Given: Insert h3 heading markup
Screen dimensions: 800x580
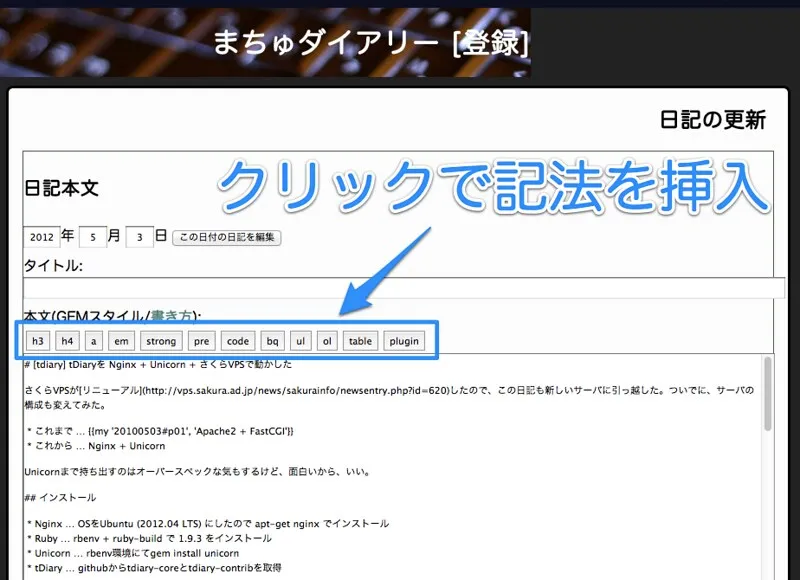Looking at the screenshot, I should [x=38, y=341].
